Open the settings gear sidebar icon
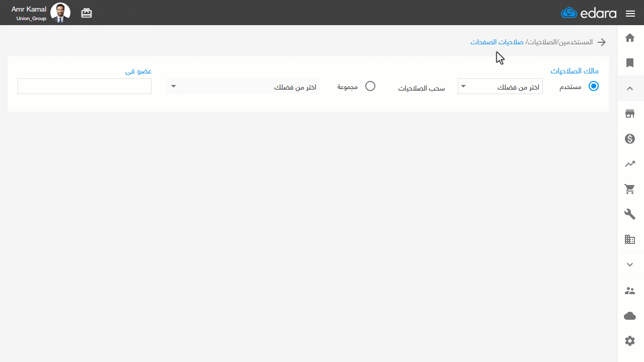 click(630, 341)
